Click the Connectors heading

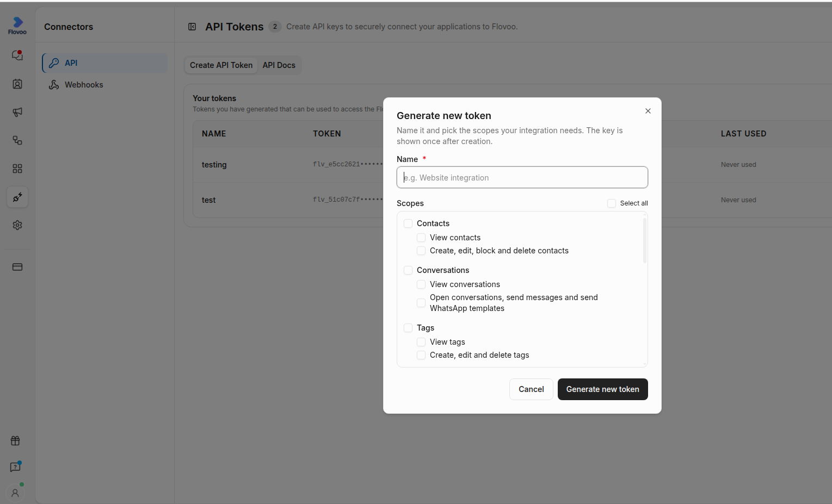(69, 27)
